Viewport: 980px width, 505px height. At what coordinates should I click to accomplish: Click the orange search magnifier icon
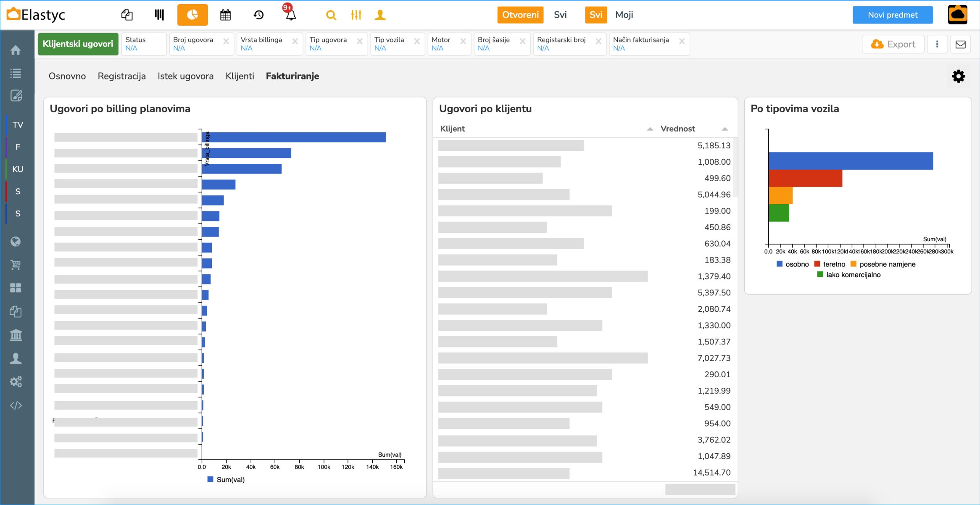(331, 15)
